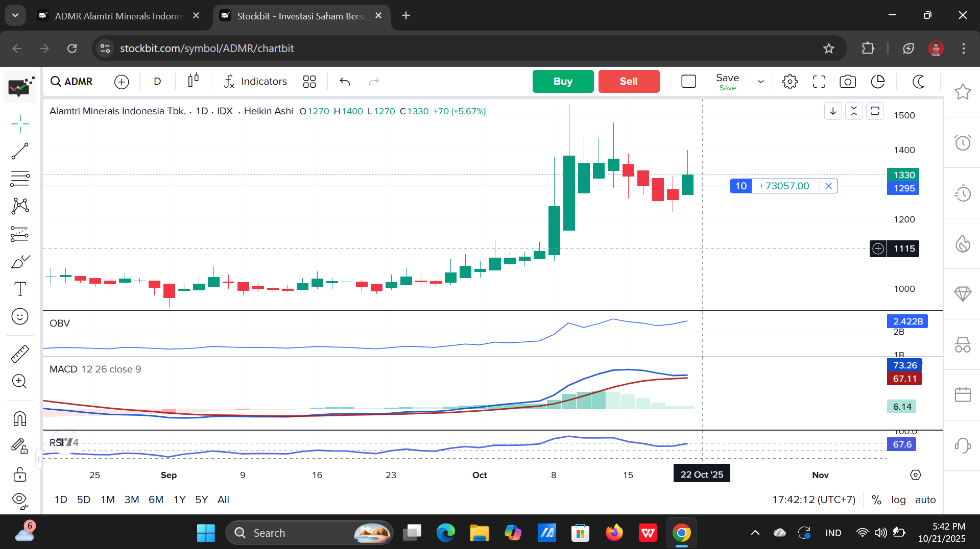This screenshot has width=980, height=549.
Task: Activate the magnet snap mode
Action: pos(20,419)
